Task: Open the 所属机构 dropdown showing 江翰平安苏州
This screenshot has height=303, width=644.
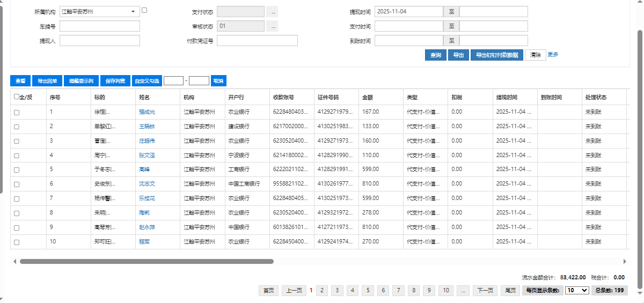Action: [100, 11]
